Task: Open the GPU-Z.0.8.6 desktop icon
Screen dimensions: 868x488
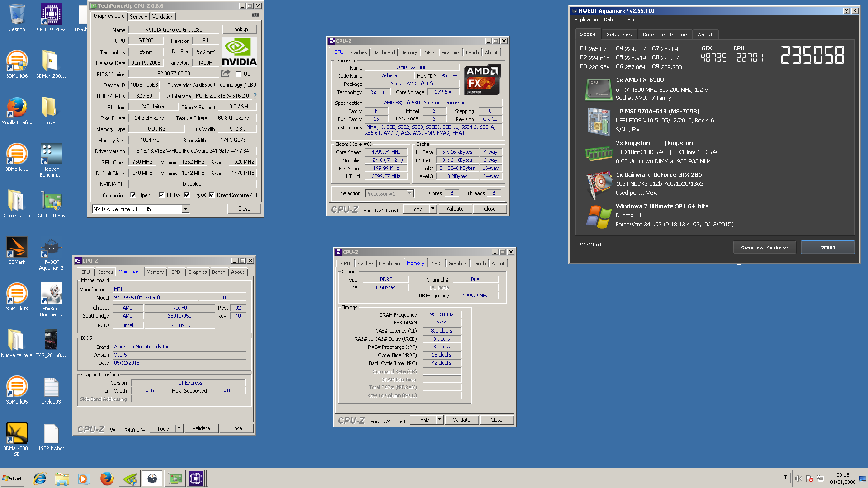Action: pos(51,204)
